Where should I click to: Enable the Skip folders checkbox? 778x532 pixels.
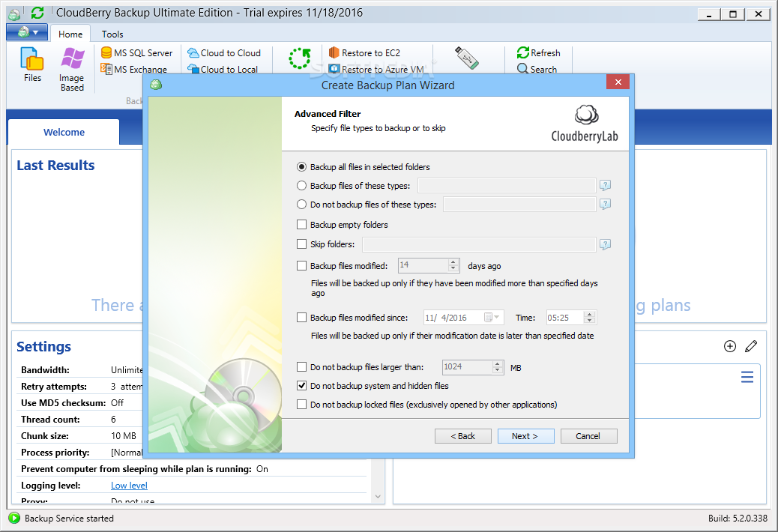(x=301, y=244)
